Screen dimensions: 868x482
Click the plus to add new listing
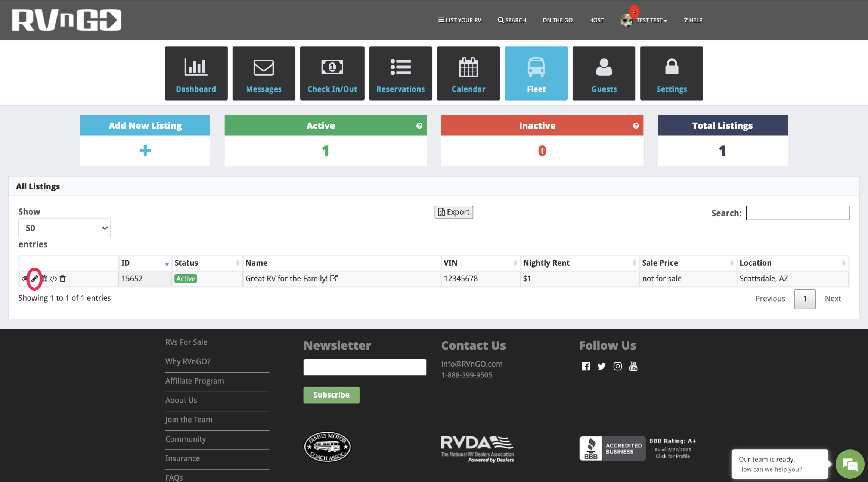[x=145, y=151]
